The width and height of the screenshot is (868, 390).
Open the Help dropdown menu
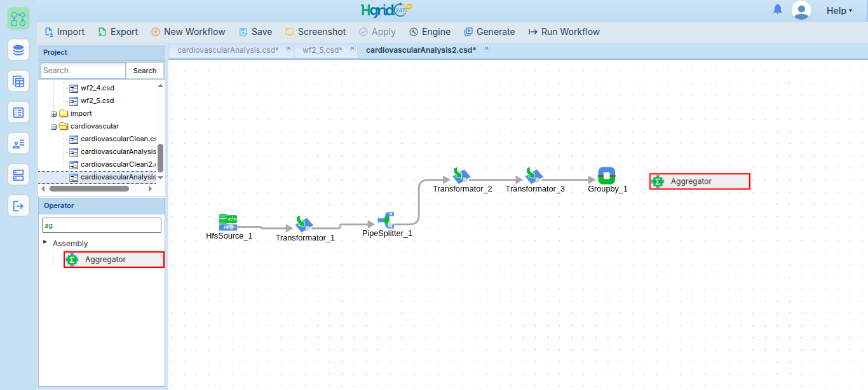click(x=839, y=11)
